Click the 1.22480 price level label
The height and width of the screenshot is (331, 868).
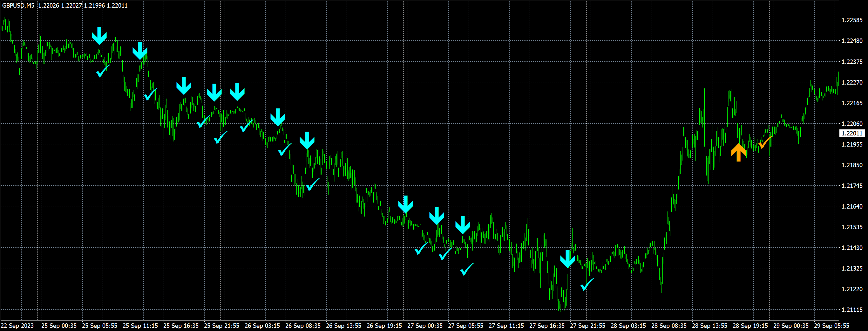tap(852, 41)
